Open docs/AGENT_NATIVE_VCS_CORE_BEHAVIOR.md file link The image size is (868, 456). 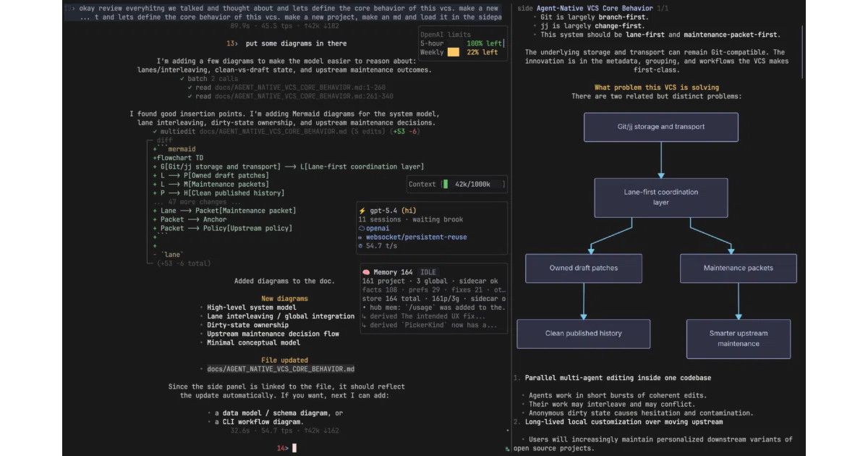pos(281,369)
